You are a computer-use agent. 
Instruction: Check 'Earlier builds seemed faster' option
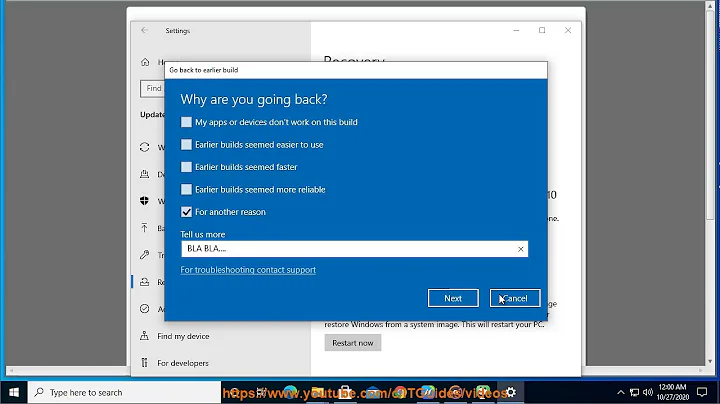click(x=186, y=167)
